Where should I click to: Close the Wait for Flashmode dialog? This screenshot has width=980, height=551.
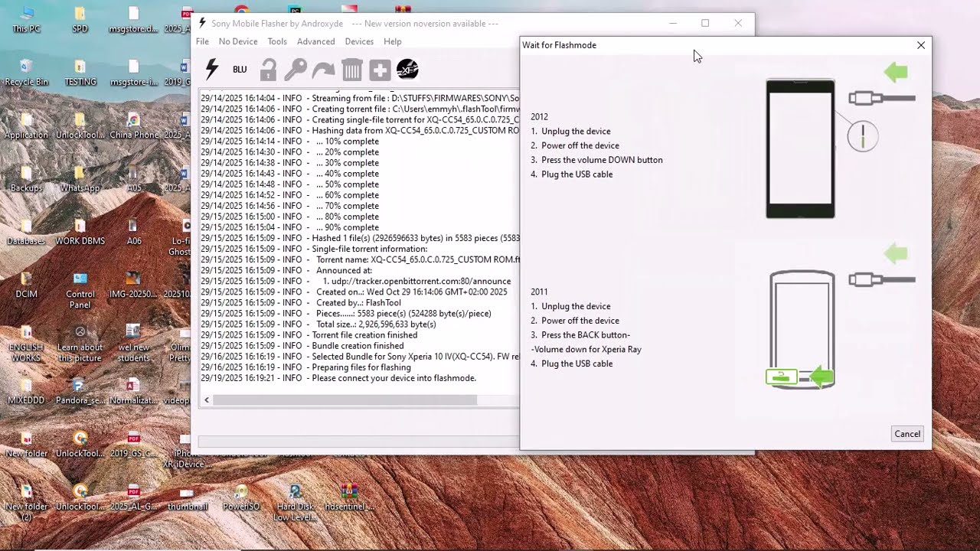click(921, 45)
